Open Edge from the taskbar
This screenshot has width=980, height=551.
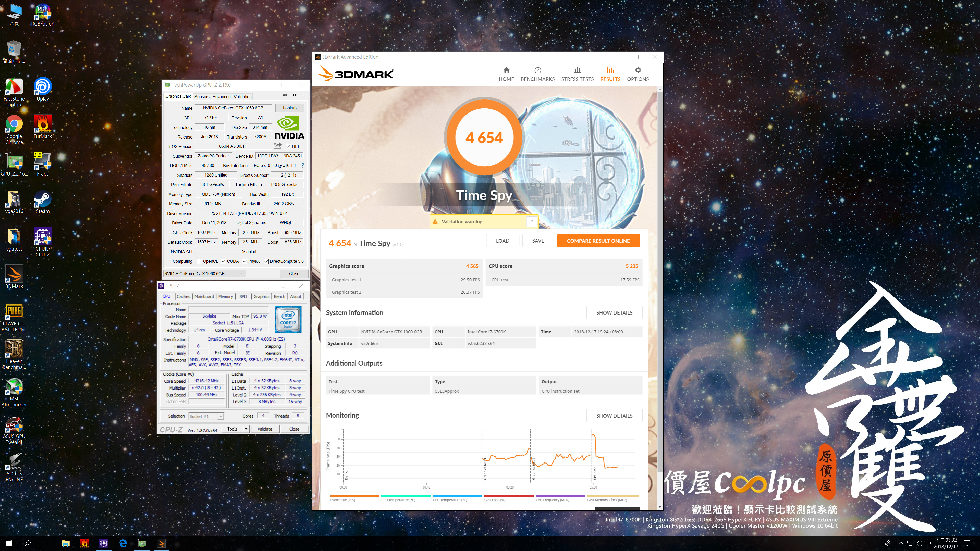tap(122, 543)
